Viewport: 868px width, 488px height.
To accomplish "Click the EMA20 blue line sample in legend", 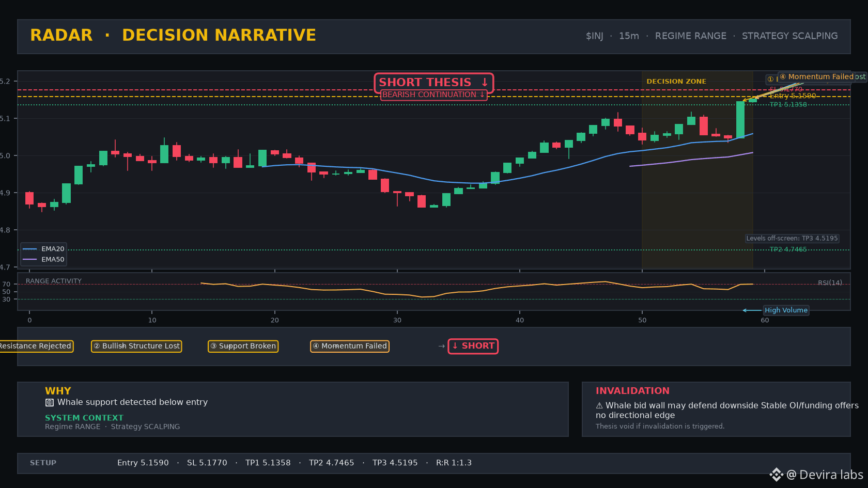I will [30, 249].
